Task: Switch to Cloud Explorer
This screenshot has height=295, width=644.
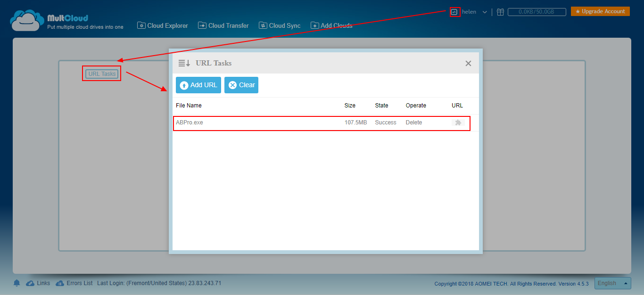Action: [162, 25]
